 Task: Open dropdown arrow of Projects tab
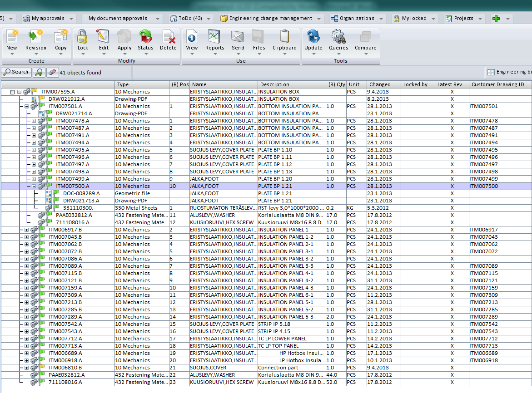480,19
